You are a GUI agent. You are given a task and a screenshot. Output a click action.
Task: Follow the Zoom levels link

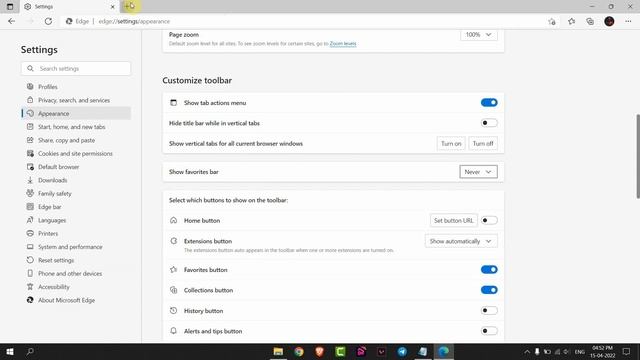pyautogui.click(x=343, y=44)
